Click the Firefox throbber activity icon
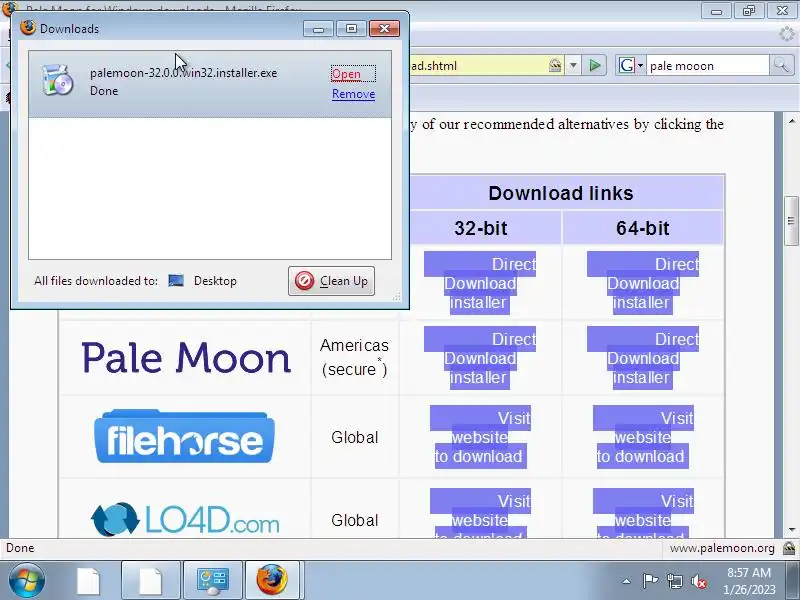 (x=788, y=34)
